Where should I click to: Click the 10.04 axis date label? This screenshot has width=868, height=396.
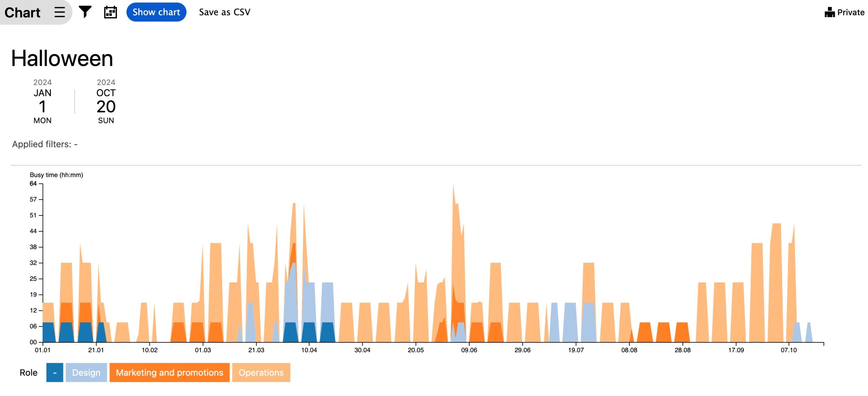coord(309,350)
